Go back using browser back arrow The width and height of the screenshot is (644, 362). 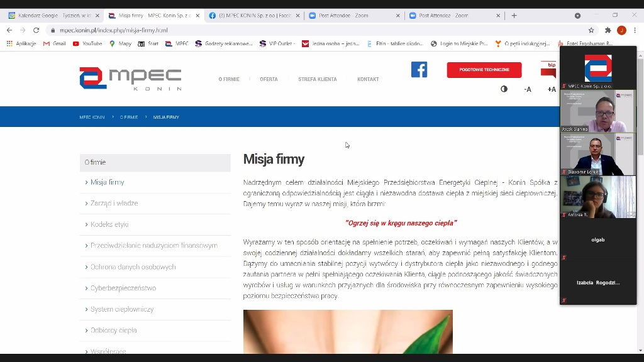[9, 30]
